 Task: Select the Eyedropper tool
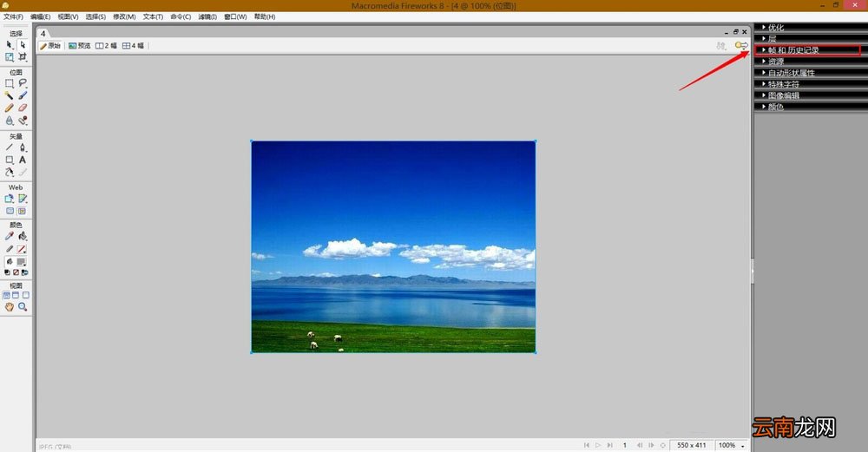pos(10,236)
